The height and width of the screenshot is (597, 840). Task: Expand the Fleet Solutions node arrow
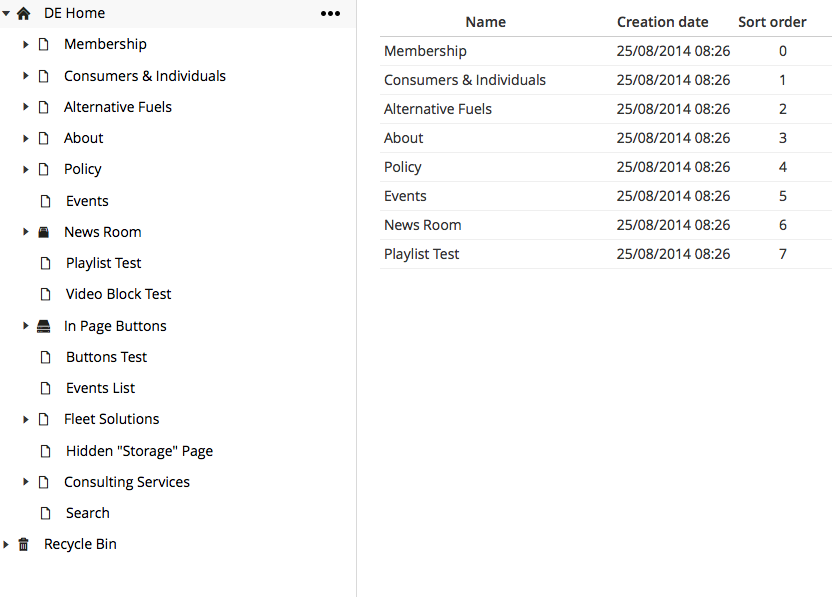[x=25, y=419]
